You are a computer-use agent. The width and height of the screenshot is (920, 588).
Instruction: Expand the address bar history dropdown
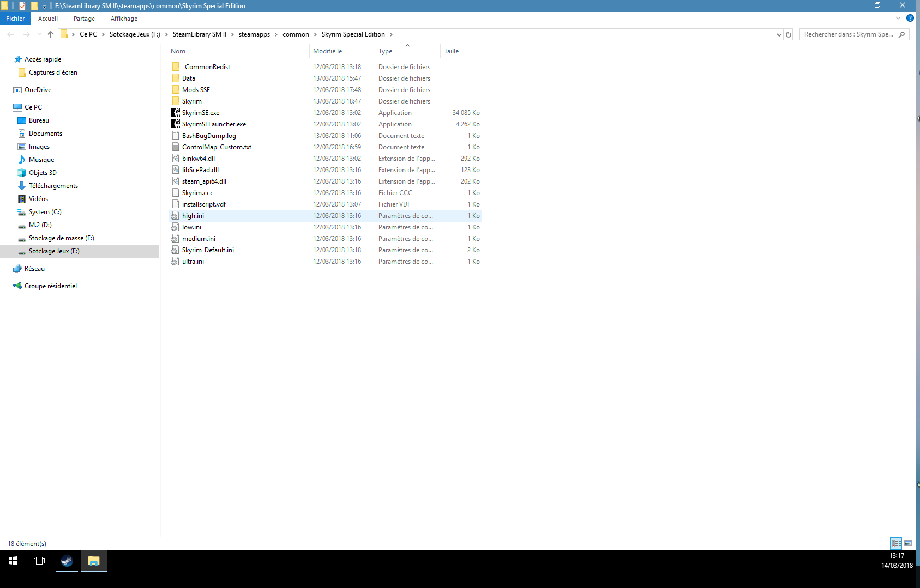tap(779, 34)
